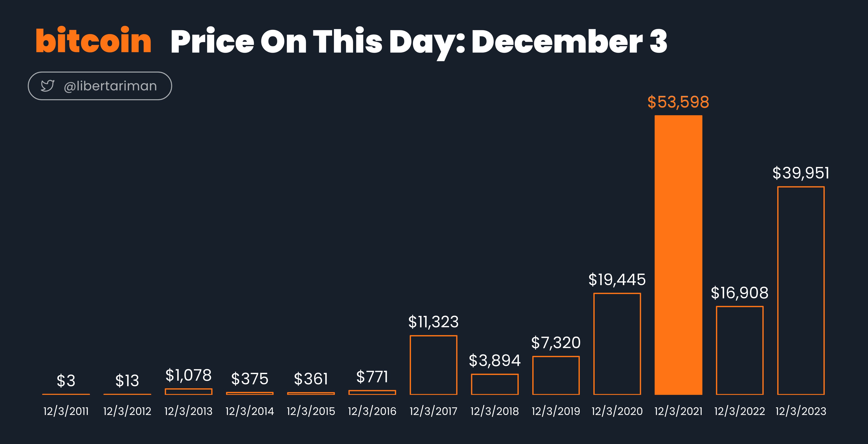This screenshot has height=444, width=868.
Task: Click the 12/3/2011 date axis label
Action: click(x=66, y=411)
